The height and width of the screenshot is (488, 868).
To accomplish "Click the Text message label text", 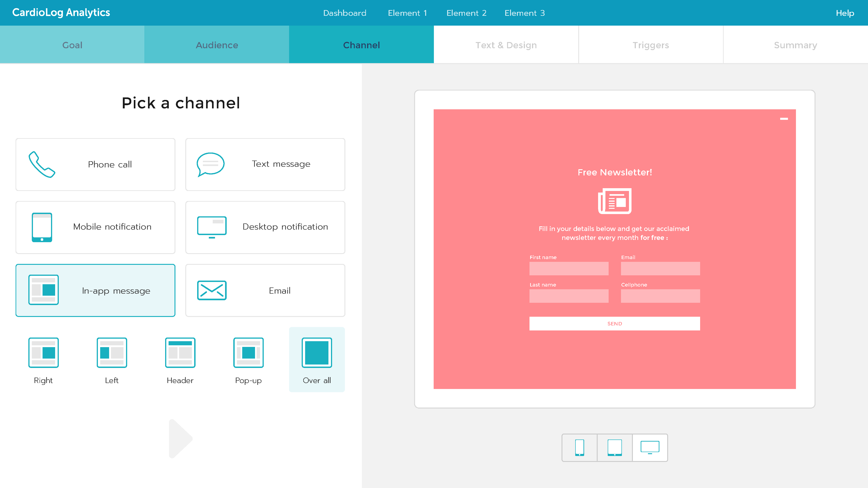I will (281, 164).
